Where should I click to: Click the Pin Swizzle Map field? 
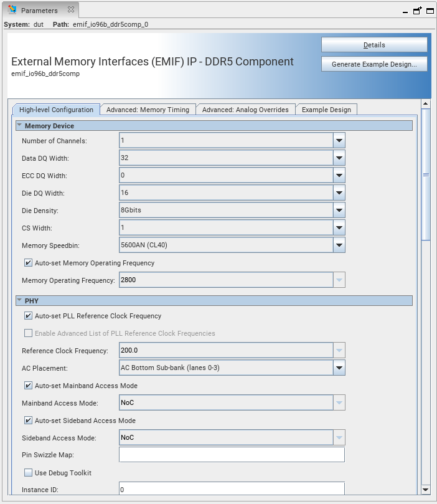232,455
